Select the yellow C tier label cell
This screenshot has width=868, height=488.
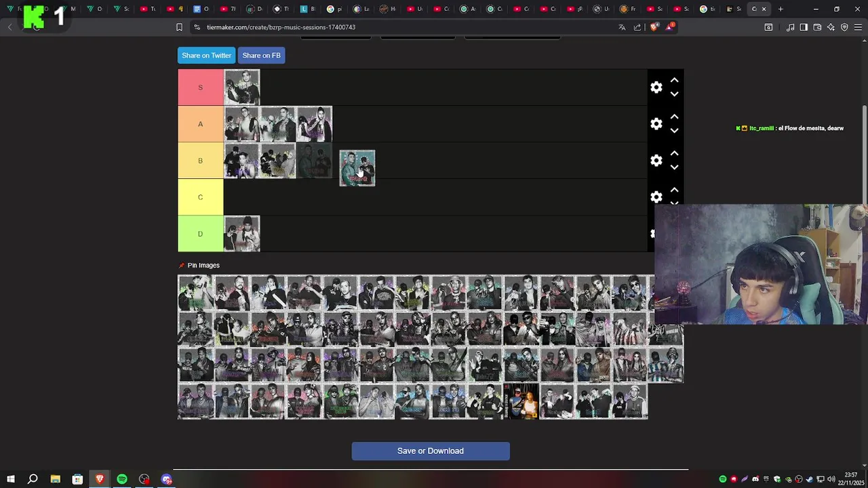point(201,197)
